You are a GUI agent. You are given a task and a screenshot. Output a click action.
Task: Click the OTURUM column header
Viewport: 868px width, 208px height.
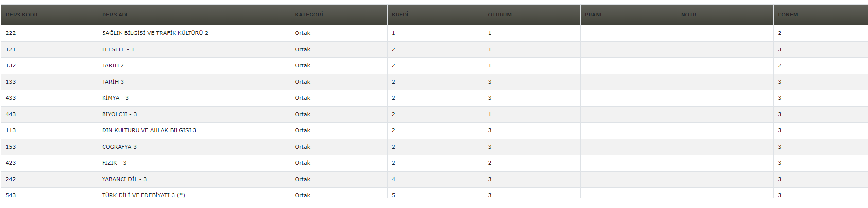point(500,15)
